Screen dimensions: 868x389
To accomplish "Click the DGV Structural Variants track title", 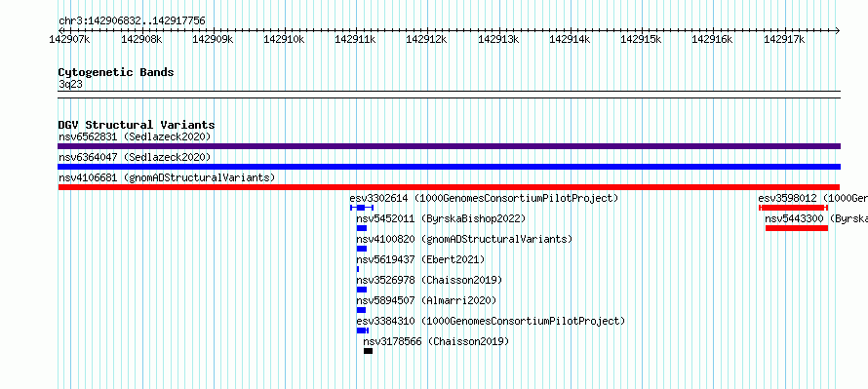I will [137, 125].
